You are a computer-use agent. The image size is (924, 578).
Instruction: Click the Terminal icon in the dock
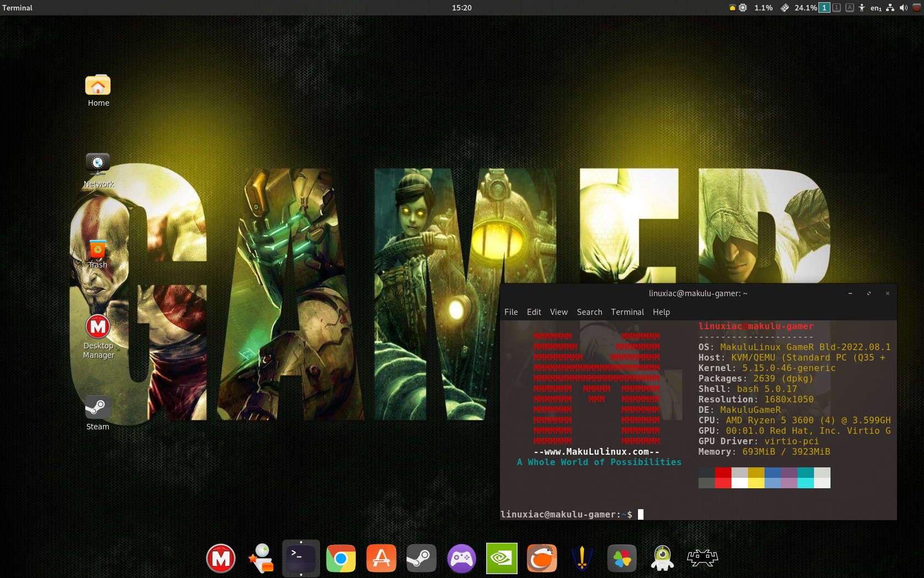(x=301, y=558)
